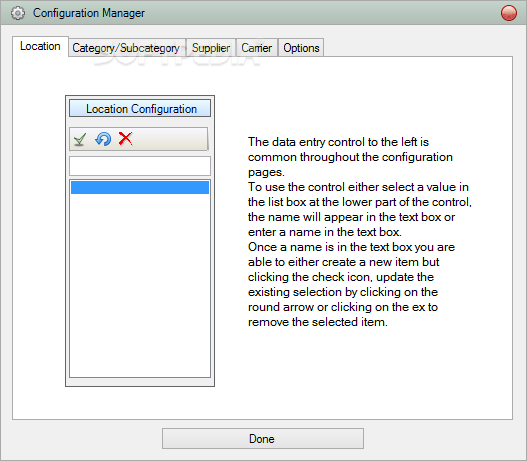Switch to the Carrier tab
Viewport: 527px width, 461px height.
tap(257, 48)
